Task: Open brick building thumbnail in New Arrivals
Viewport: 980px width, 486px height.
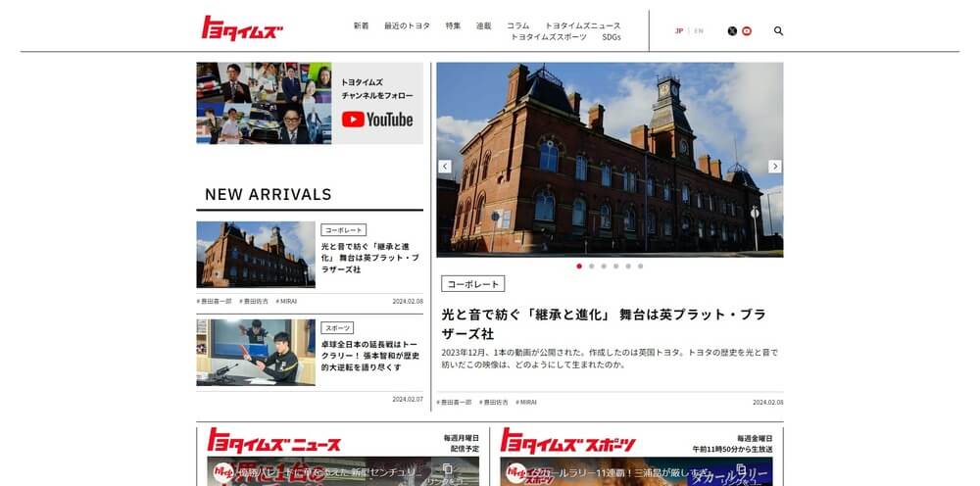Action: tap(256, 254)
